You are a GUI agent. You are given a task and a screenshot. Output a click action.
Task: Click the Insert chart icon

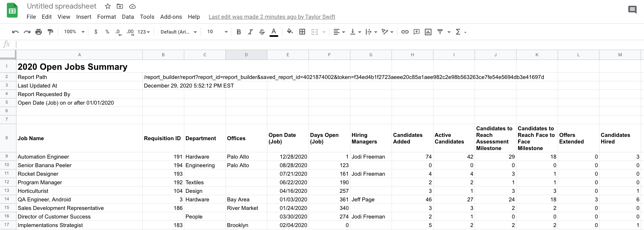coord(428,32)
